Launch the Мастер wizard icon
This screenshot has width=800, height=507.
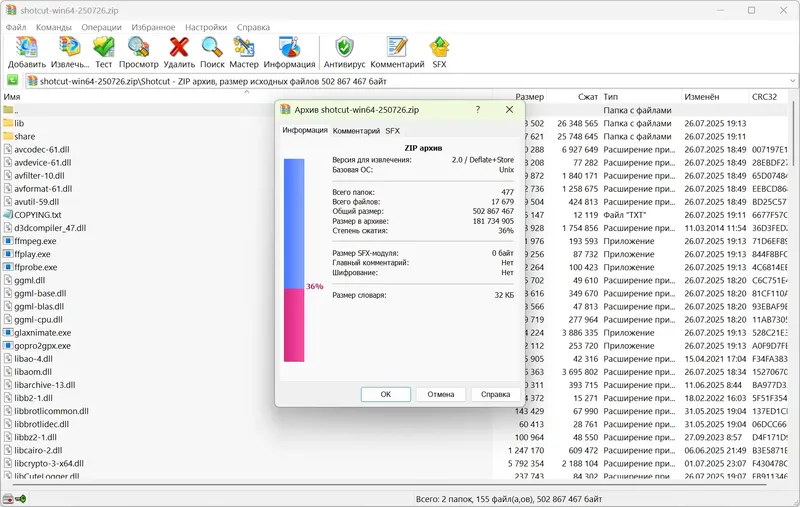tap(244, 47)
